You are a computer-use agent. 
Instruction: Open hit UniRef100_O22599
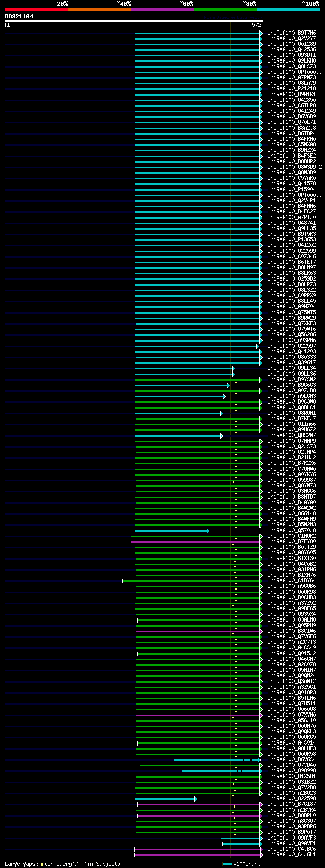291,251
